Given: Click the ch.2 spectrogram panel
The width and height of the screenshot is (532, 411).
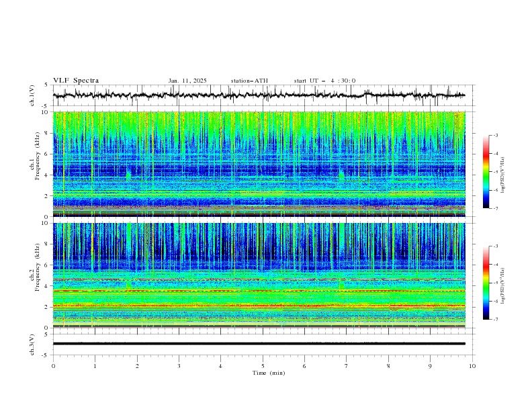Looking at the screenshot, I should point(259,275).
